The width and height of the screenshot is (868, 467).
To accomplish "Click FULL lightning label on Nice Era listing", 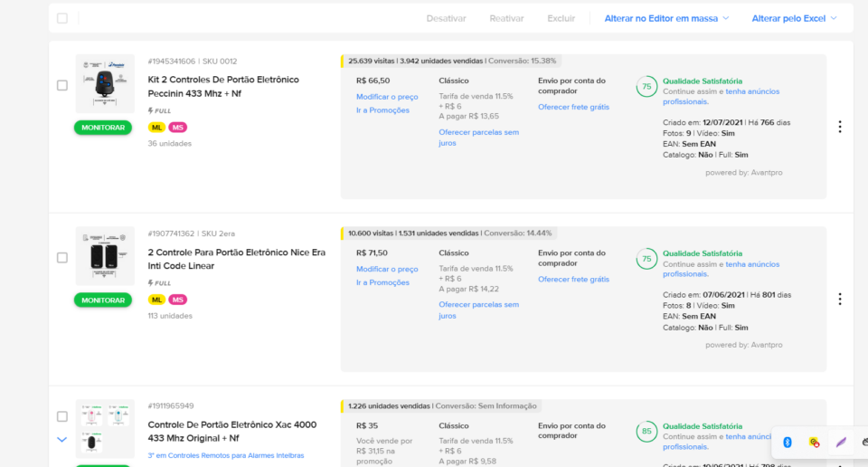I will 159,283.
